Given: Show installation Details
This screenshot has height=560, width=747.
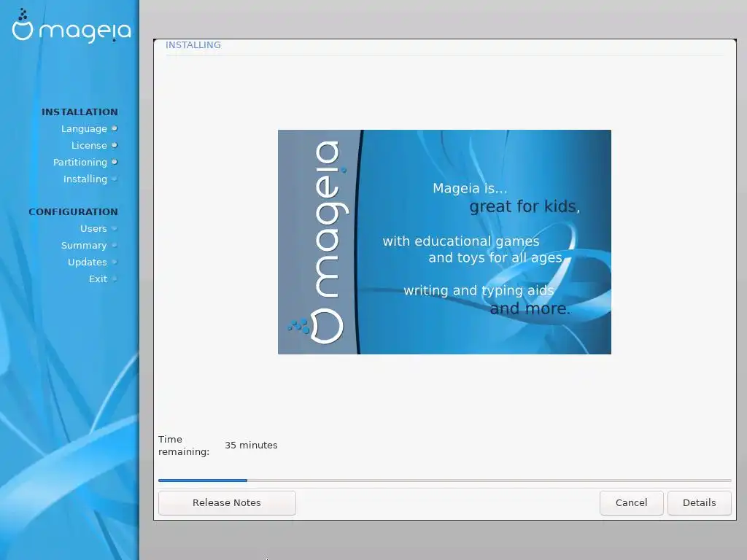Looking at the screenshot, I should click(700, 503).
